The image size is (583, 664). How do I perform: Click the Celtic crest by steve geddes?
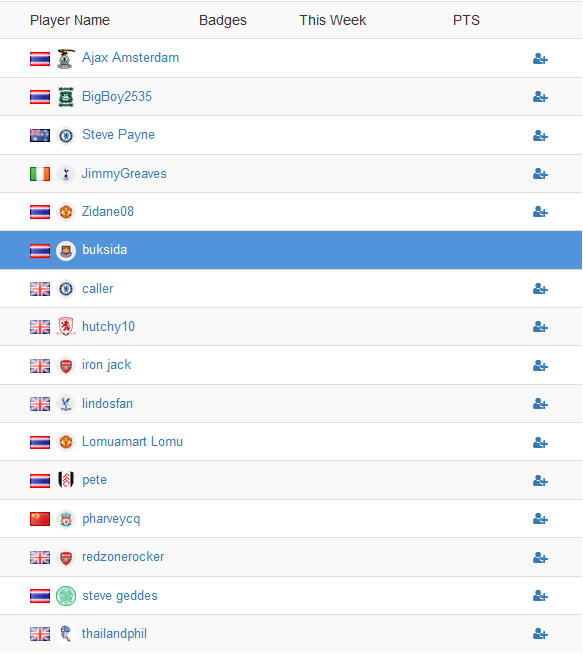click(66, 596)
